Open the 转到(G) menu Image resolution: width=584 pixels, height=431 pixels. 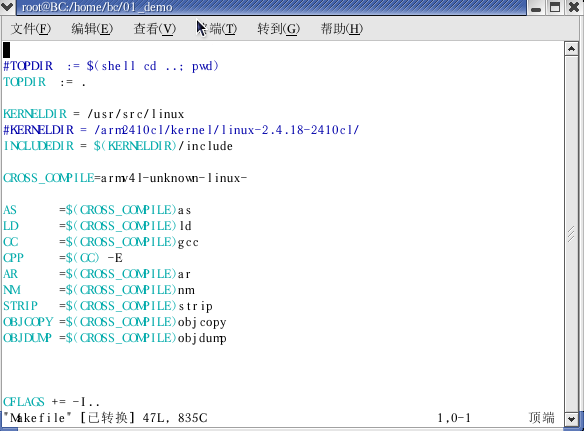(x=279, y=29)
